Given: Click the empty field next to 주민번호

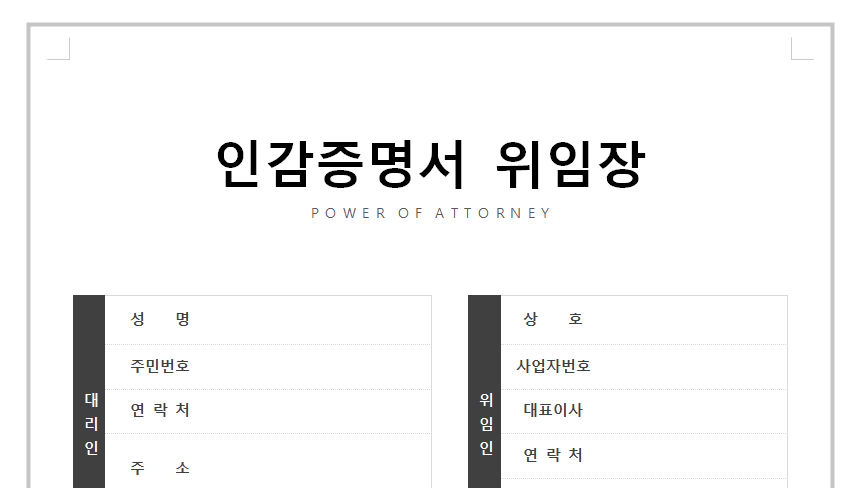Looking at the screenshot, I should [316, 367].
